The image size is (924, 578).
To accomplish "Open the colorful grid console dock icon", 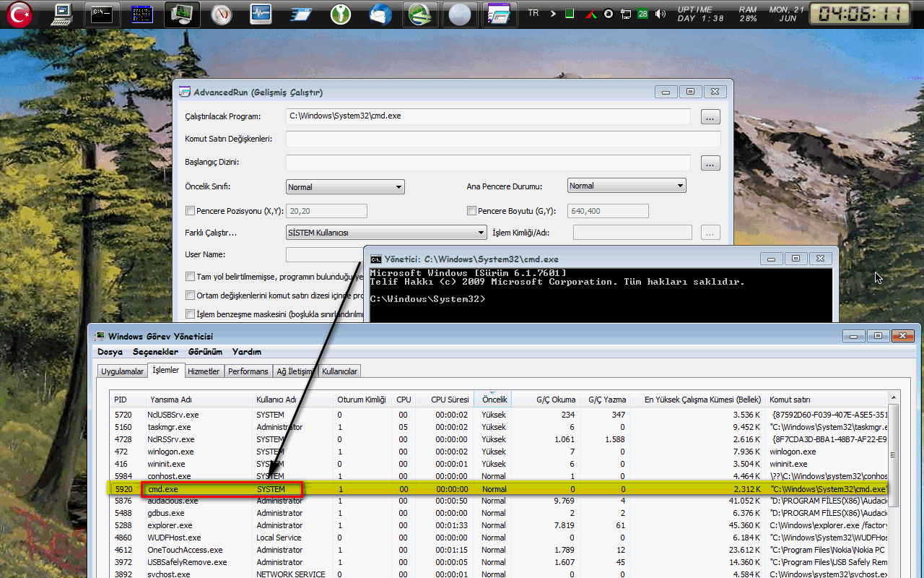I will [142, 14].
